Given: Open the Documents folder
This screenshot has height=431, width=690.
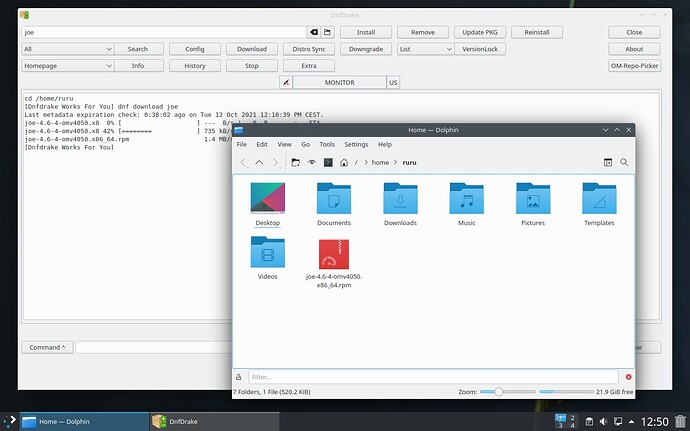Looking at the screenshot, I should click(x=334, y=204).
